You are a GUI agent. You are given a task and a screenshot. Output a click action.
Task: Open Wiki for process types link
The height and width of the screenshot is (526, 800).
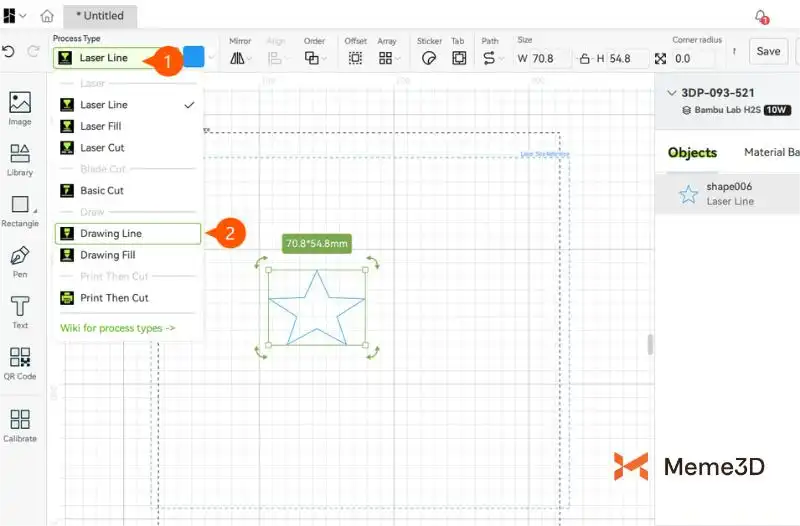[x=117, y=327]
